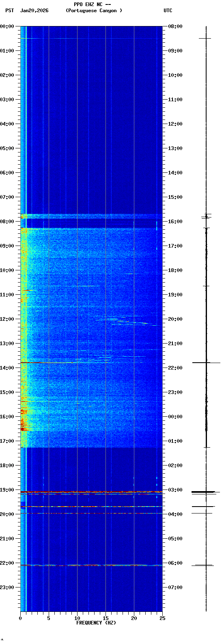Click the seismogram spike near 22:00 UTC
This screenshot has width=224, height=644.
point(206,362)
